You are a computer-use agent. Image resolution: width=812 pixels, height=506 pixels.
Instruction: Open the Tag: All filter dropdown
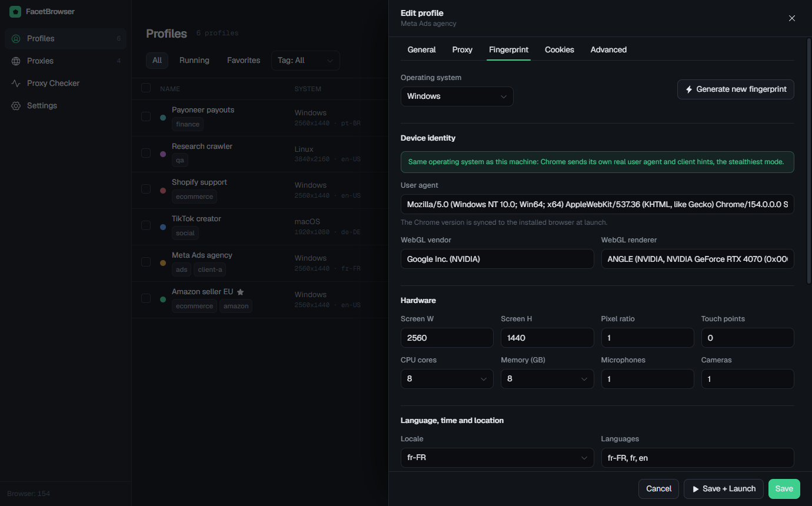305,61
